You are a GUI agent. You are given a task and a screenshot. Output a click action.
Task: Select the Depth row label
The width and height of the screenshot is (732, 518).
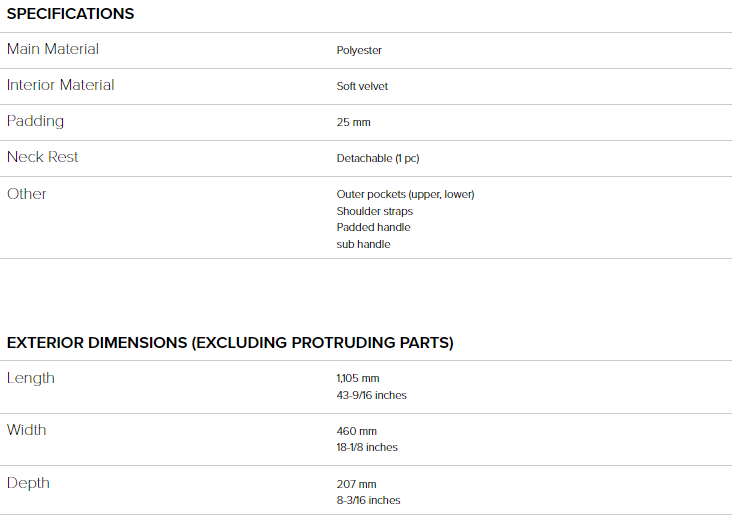click(x=28, y=483)
